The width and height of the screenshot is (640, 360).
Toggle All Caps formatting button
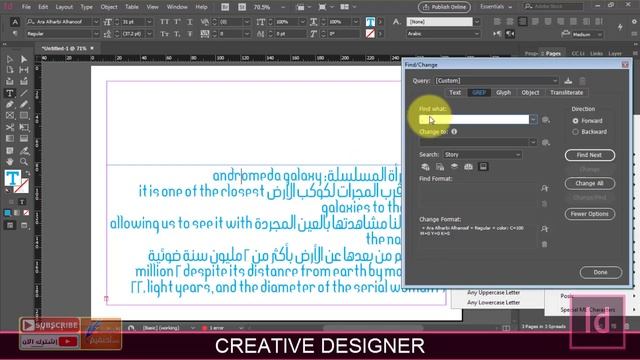164,22
